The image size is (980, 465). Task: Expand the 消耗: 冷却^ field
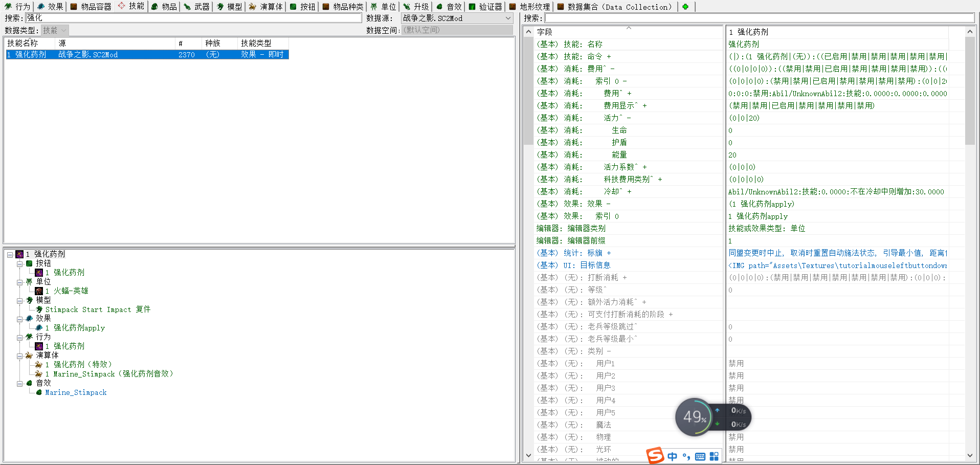[x=629, y=191]
